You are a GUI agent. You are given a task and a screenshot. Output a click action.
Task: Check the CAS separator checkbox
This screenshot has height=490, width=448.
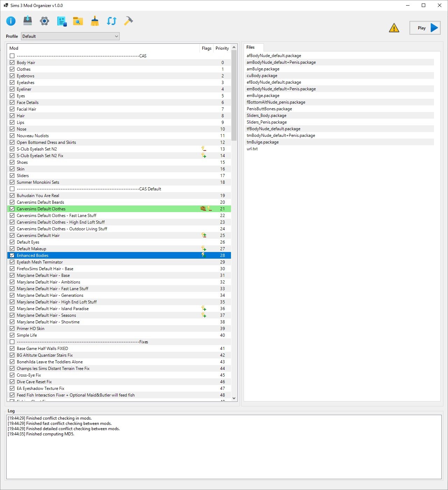12,56
